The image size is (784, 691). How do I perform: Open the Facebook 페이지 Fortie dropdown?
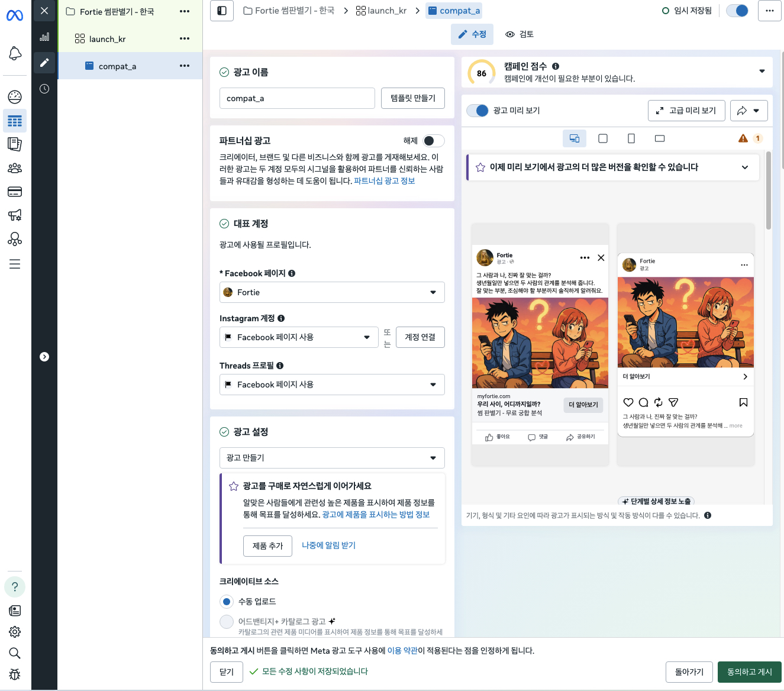coord(331,292)
